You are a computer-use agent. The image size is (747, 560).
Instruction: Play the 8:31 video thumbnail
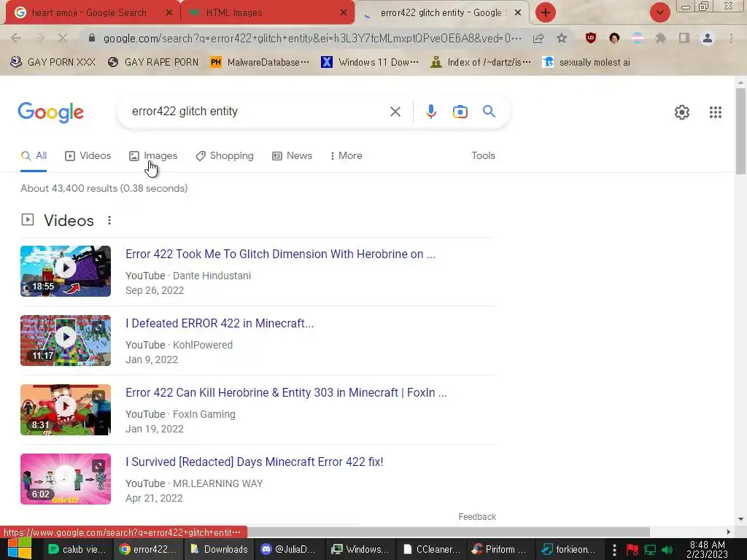pyautogui.click(x=66, y=410)
